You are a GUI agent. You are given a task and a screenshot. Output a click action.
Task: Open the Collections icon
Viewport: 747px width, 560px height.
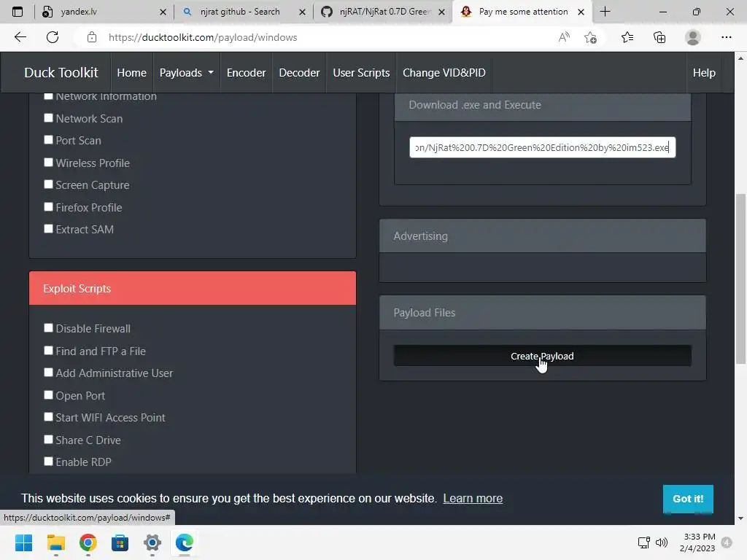pyautogui.click(x=659, y=37)
